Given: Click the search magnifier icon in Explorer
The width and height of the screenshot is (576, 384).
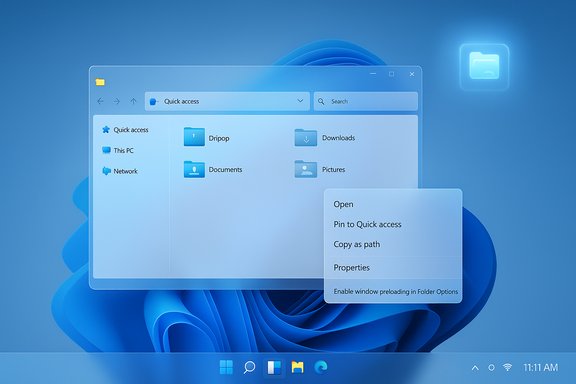Looking at the screenshot, I should click(321, 101).
